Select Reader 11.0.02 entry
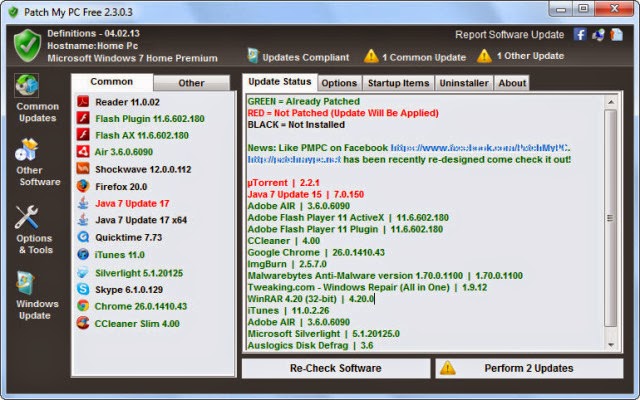This screenshot has width=640, height=400. pyautogui.click(x=127, y=102)
